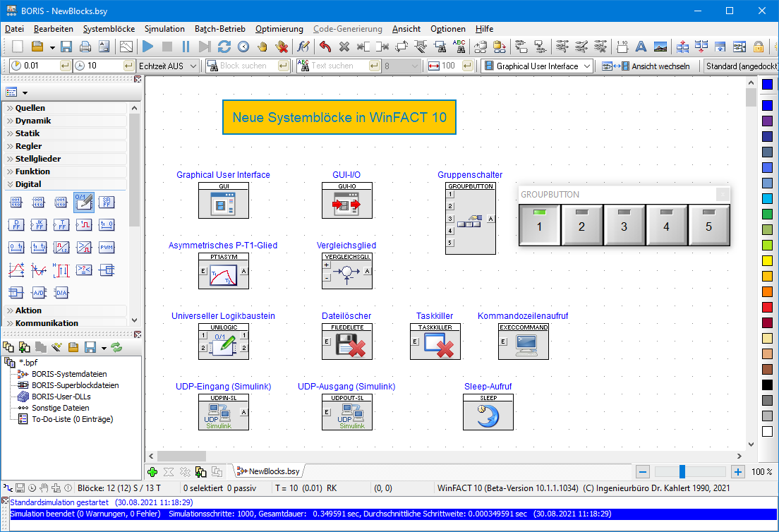The width and height of the screenshot is (779, 532).
Task: Open the Bearbeiten menu
Action: click(x=53, y=29)
